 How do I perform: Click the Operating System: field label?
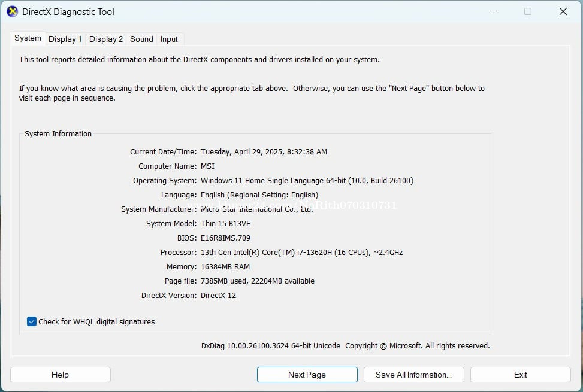tap(165, 180)
